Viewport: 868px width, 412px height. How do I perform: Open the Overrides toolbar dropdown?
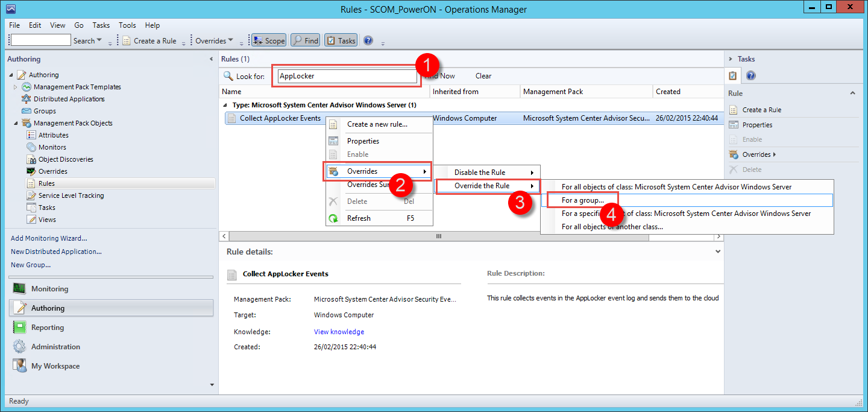tap(211, 40)
